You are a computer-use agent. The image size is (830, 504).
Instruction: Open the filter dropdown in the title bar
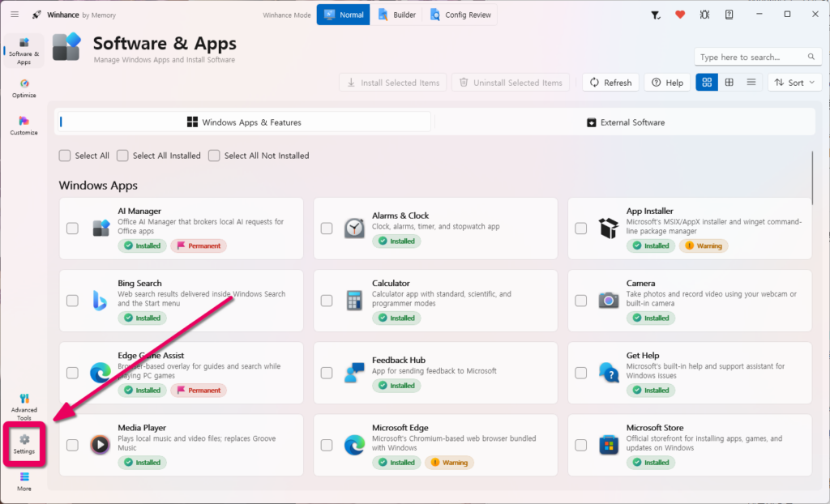655,15
